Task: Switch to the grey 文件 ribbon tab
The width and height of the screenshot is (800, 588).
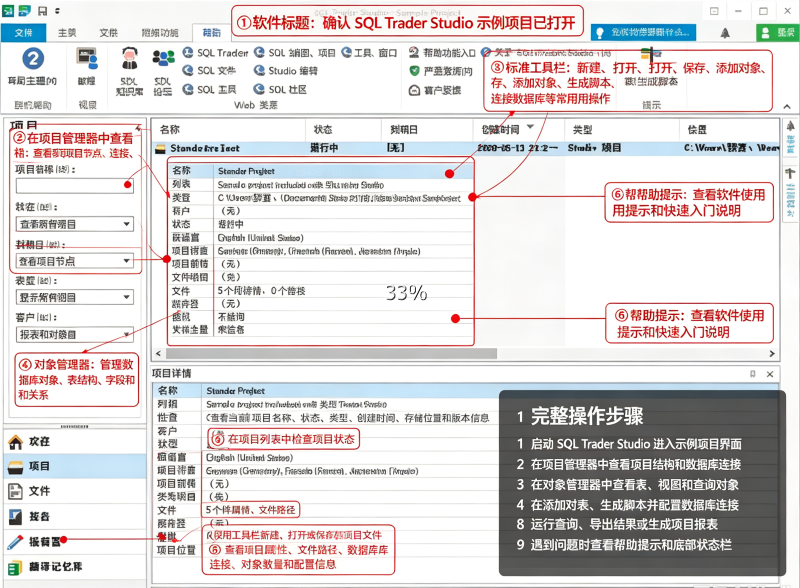Action: (x=108, y=33)
